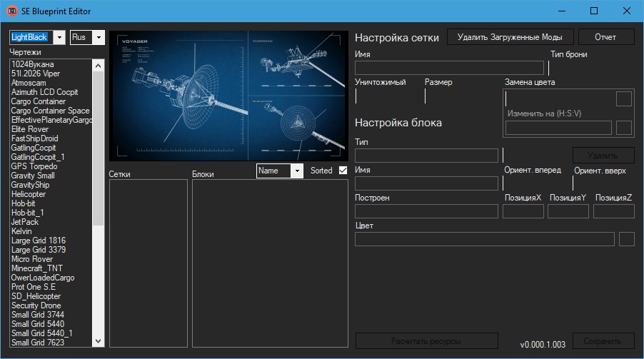This screenshot has height=359, width=644.
Task: Select the Atmoscam blueprint
Action: [x=51, y=83]
